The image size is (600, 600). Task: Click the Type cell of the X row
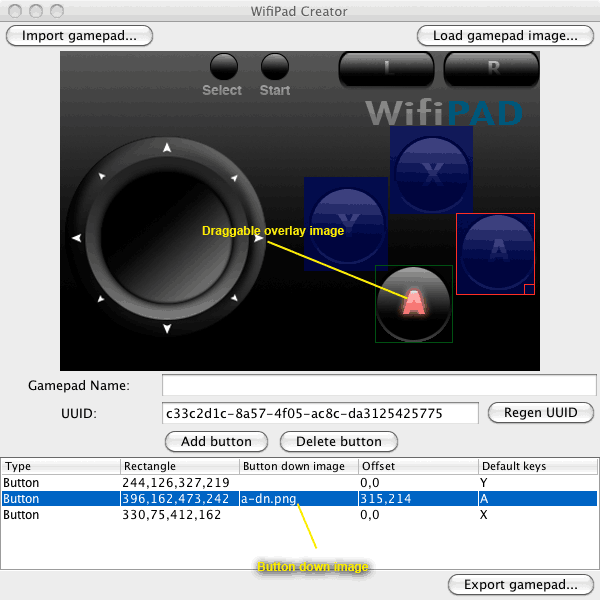pyautogui.click(x=60, y=515)
